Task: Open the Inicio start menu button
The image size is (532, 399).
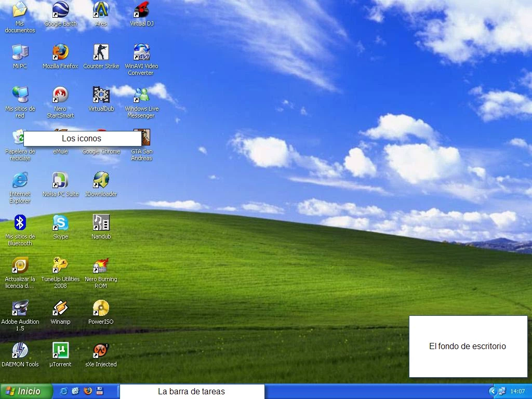Action: pyautogui.click(x=26, y=391)
